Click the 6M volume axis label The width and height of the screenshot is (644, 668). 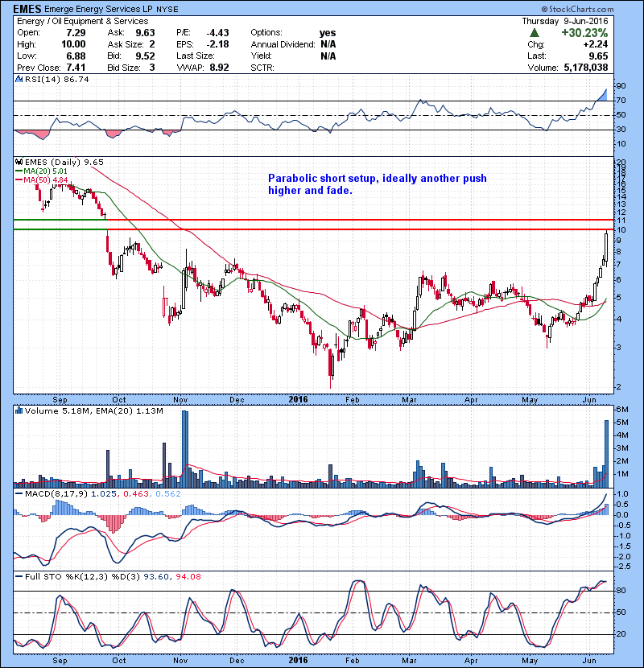click(x=622, y=410)
